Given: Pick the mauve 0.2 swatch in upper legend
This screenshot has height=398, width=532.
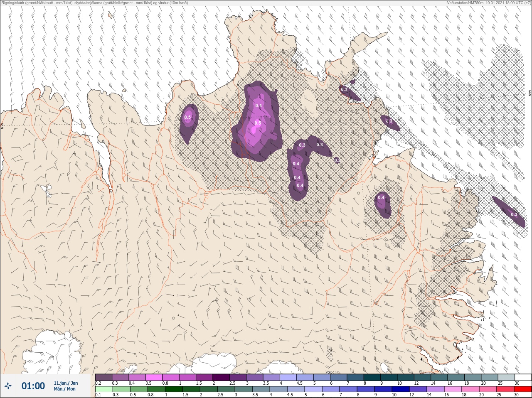Looking at the screenshot, I should 103,377.
